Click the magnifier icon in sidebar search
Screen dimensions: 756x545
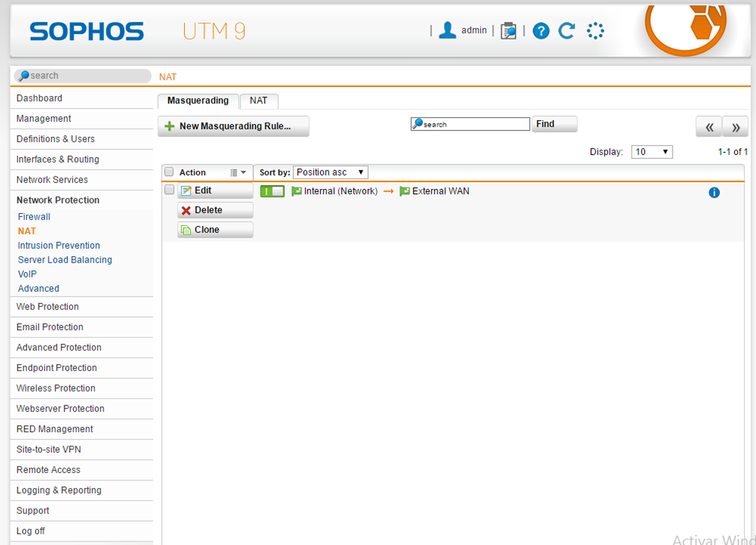(x=24, y=76)
